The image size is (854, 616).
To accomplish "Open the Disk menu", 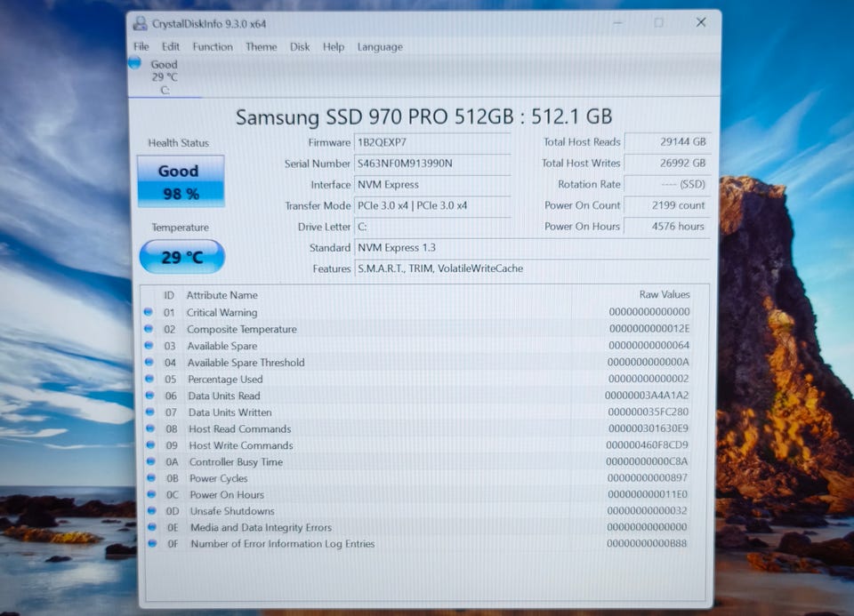I will (300, 47).
